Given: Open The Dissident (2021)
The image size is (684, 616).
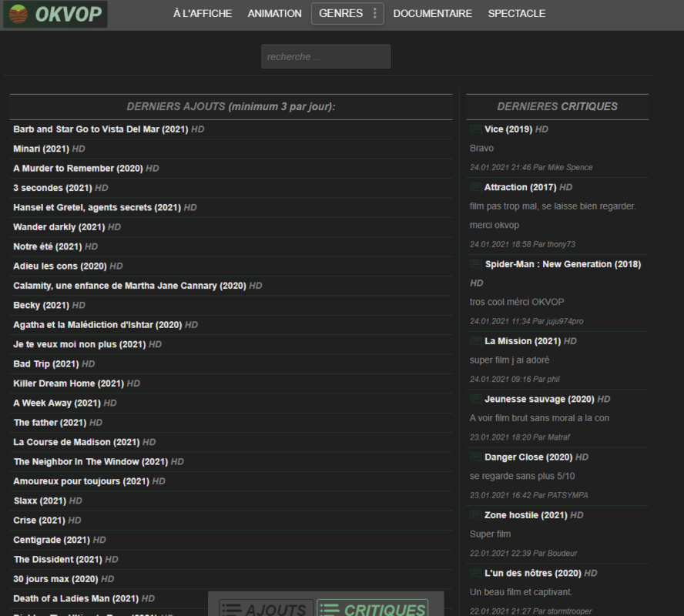Looking at the screenshot, I should [x=58, y=559].
